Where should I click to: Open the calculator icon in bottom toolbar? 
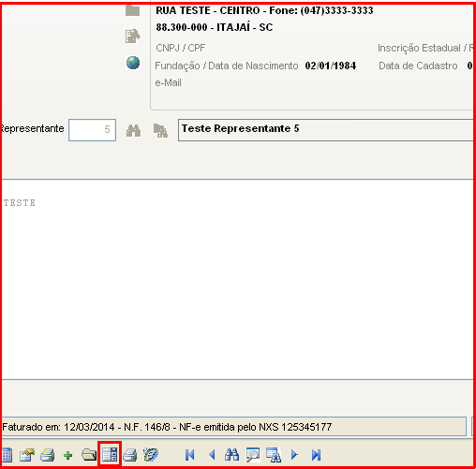[7, 455]
